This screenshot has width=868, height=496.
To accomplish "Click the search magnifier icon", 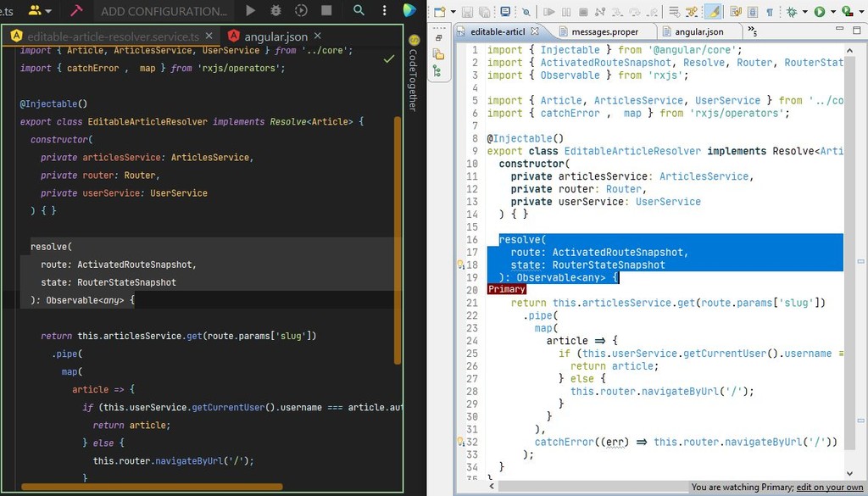I will [359, 11].
